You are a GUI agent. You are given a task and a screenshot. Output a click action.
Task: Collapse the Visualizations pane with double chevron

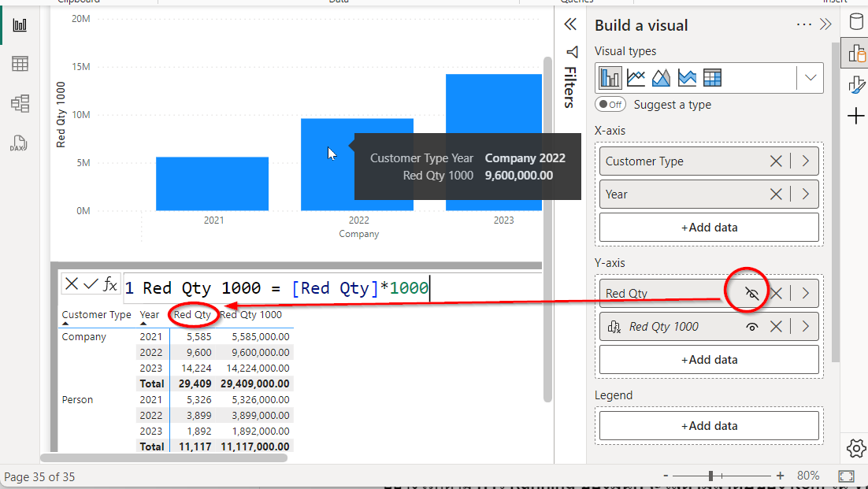[x=570, y=24]
